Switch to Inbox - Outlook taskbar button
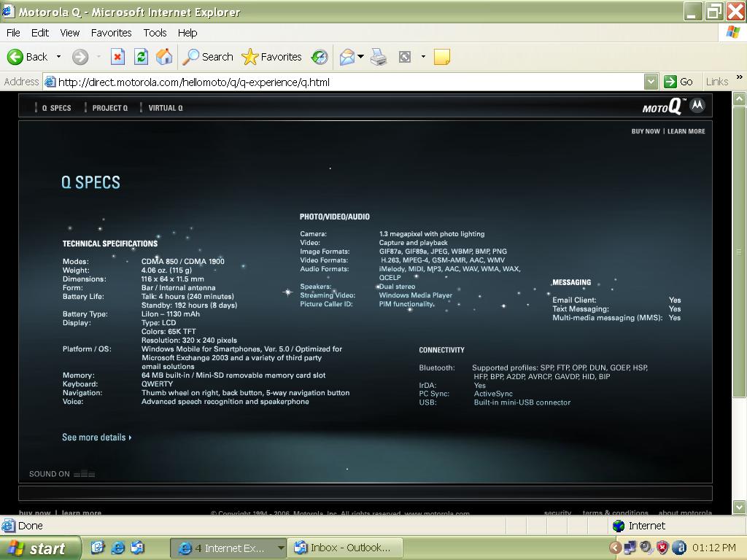Viewport: 747px width, 560px height. coord(342,548)
